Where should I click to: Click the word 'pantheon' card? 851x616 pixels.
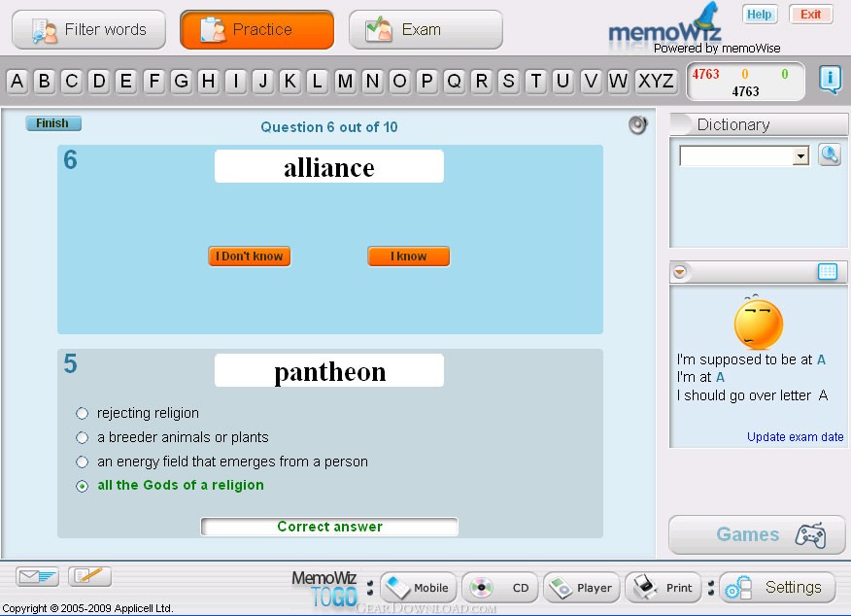coord(329,370)
